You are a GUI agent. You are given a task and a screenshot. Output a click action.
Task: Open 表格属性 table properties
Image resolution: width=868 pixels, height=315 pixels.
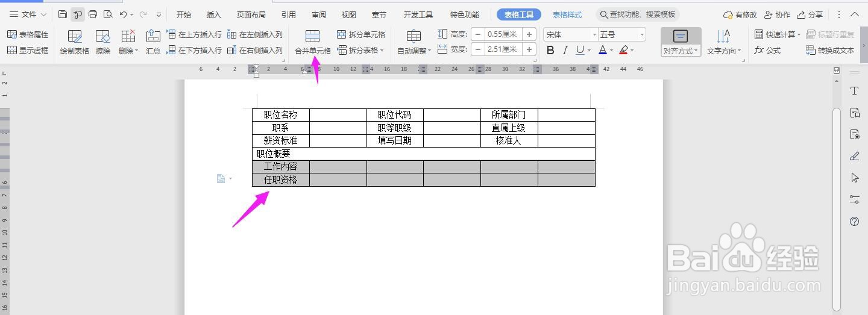[x=28, y=35]
